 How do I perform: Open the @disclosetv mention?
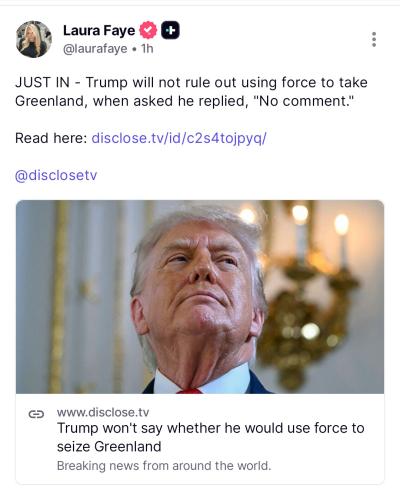(x=56, y=175)
